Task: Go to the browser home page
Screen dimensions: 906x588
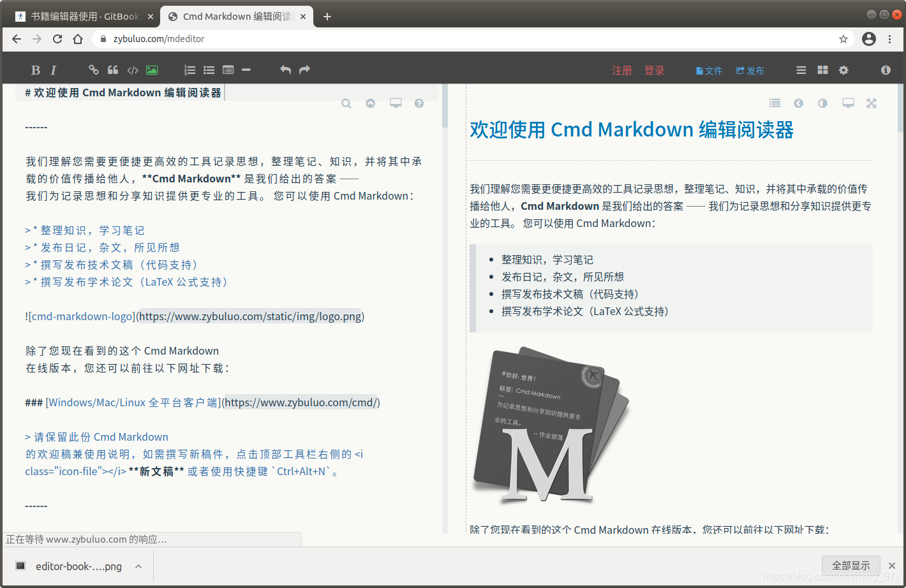Action: pos(78,39)
